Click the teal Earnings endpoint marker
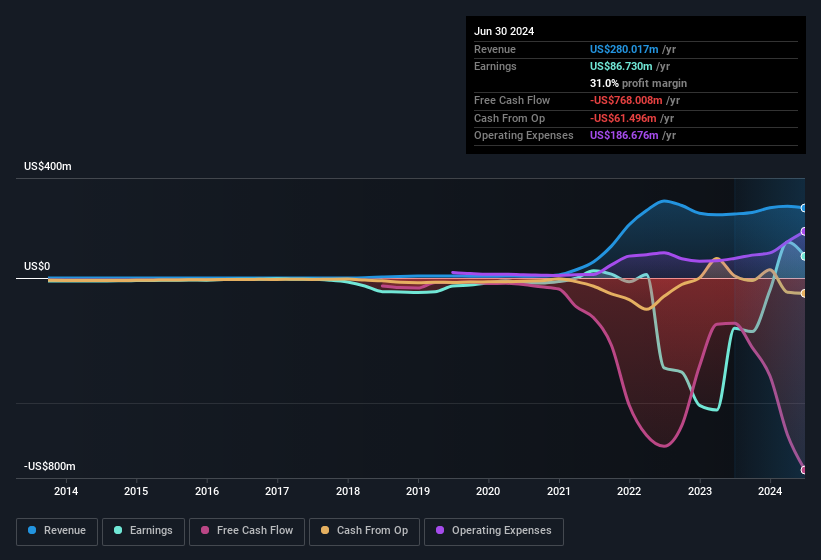 [x=803, y=256]
